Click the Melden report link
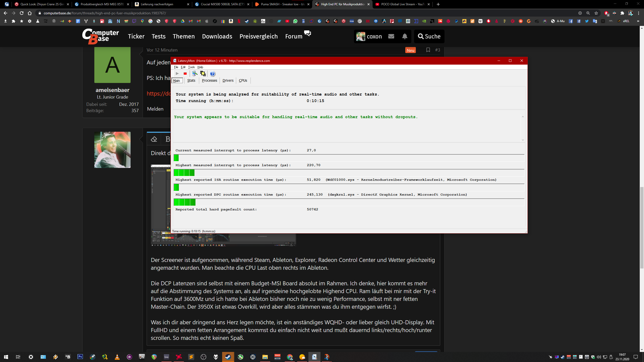This screenshot has width=644, height=362. 155,109
